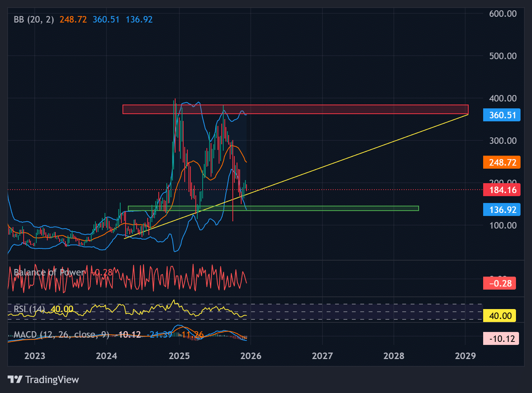Image resolution: width=532 pixels, height=393 pixels.
Task: Click the 2025 label on the time axis
Action: coord(179,356)
